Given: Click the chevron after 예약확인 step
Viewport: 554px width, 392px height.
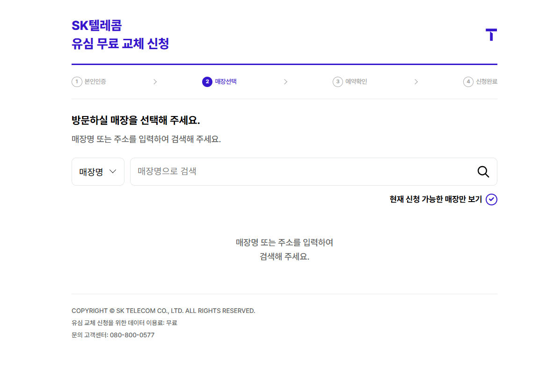Looking at the screenshot, I should [416, 81].
